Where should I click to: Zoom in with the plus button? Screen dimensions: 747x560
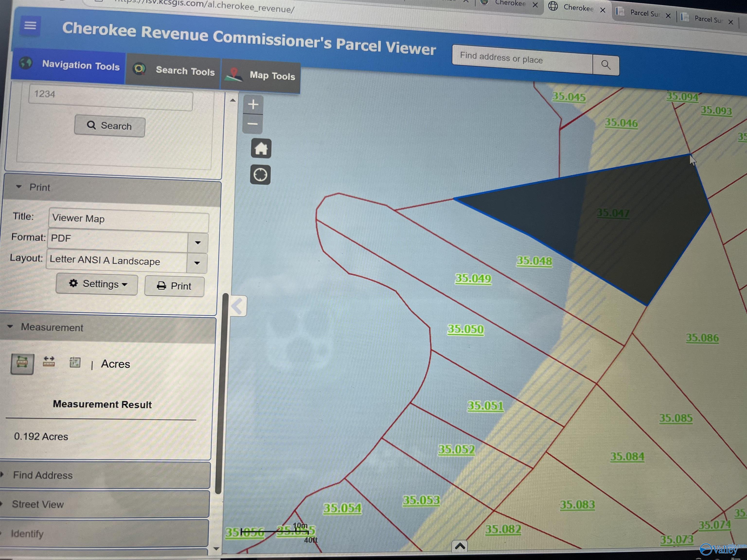point(253,104)
